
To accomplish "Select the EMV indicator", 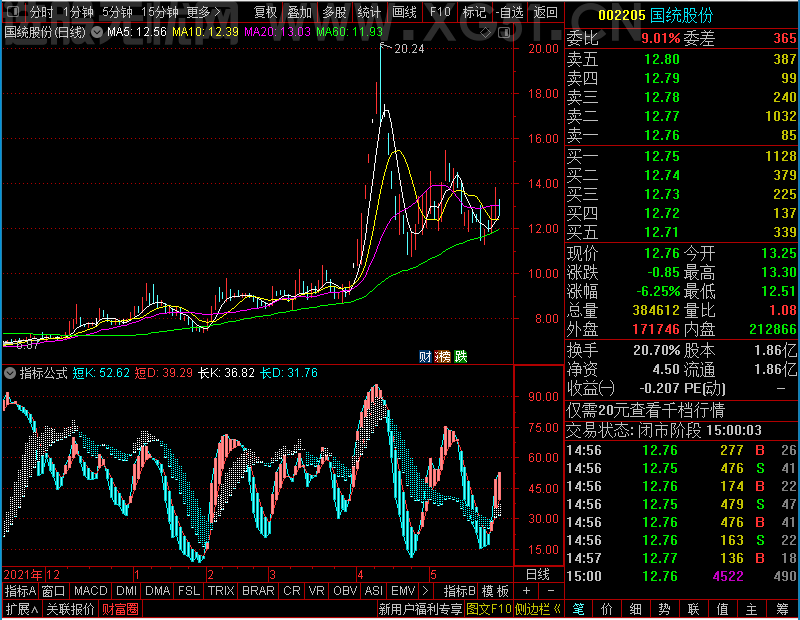I will 403,590.
